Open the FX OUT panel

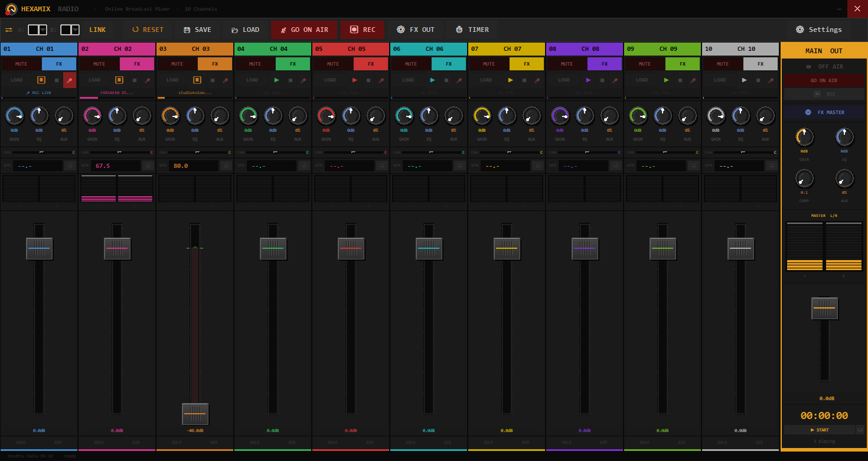click(x=416, y=30)
